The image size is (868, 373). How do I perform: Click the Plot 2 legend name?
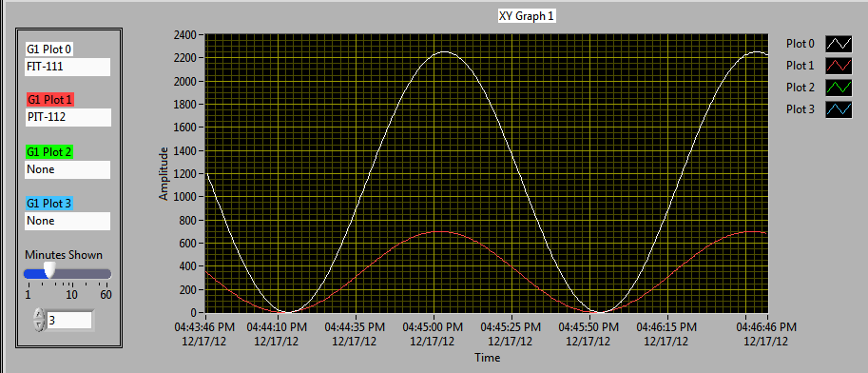coord(800,87)
